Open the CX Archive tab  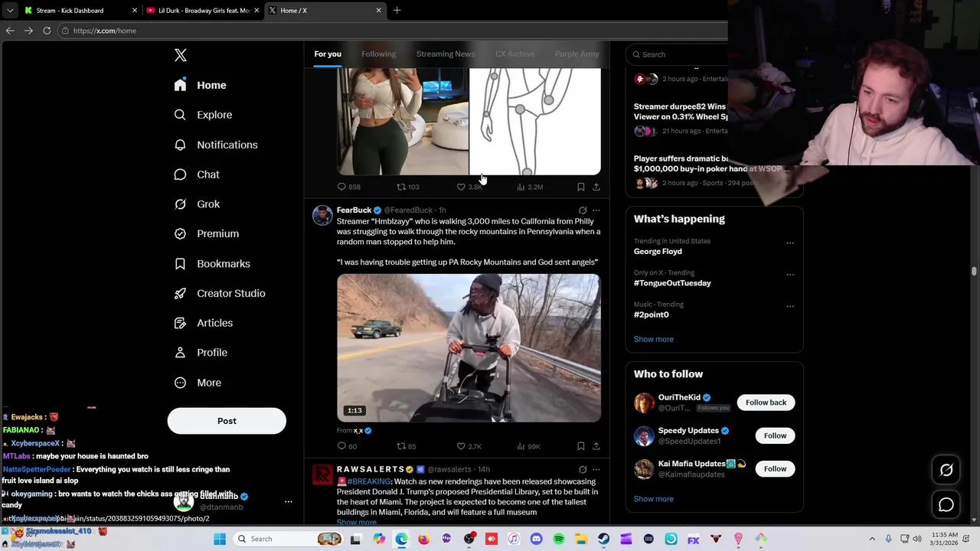514,54
